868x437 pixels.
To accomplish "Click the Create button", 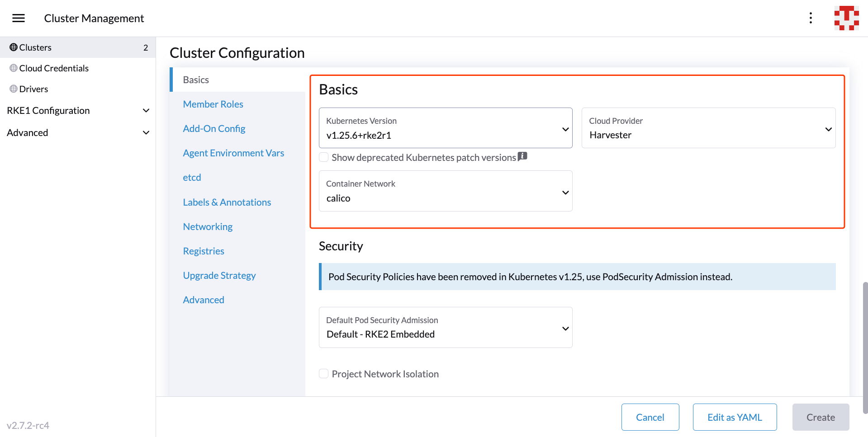I will 820,417.
